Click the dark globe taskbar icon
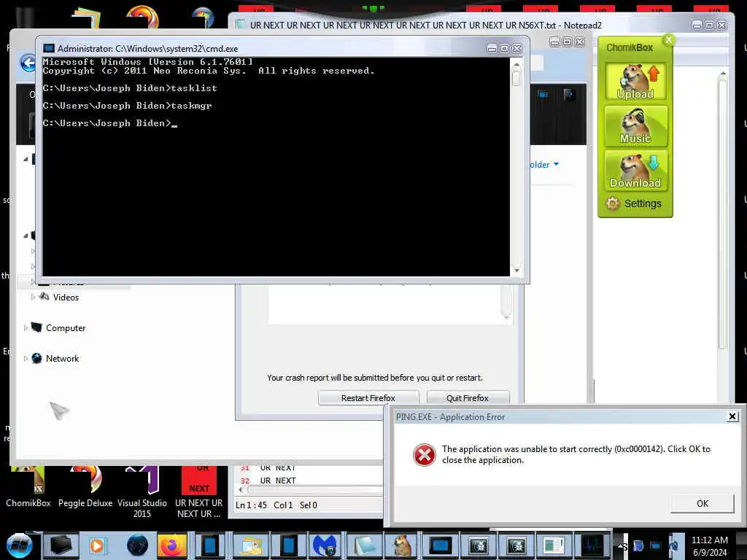Image resolution: width=747 pixels, height=560 pixels. pos(138,545)
